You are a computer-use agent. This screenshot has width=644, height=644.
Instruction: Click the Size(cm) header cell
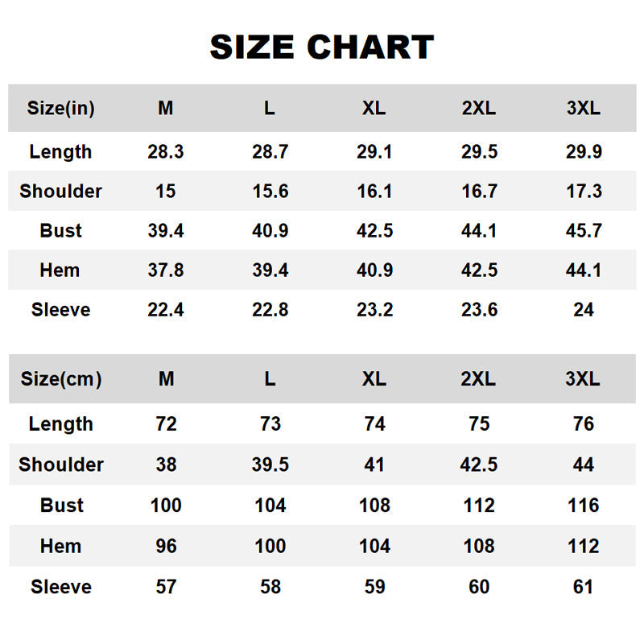[61, 379]
